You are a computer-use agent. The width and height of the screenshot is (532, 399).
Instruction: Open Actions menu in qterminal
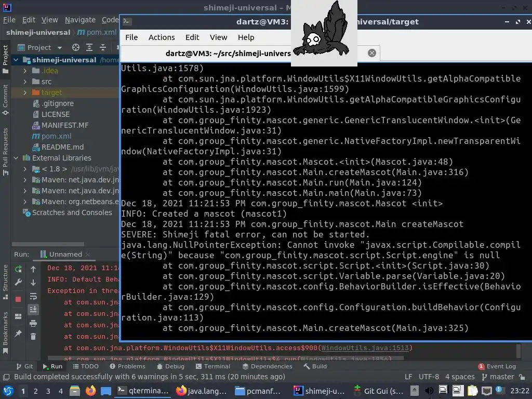click(162, 37)
